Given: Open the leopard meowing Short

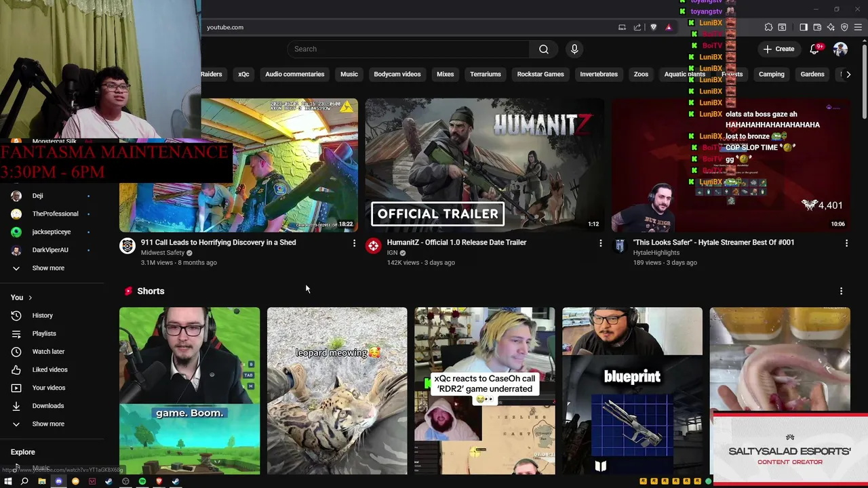Looking at the screenshot, I should [337, 391].
